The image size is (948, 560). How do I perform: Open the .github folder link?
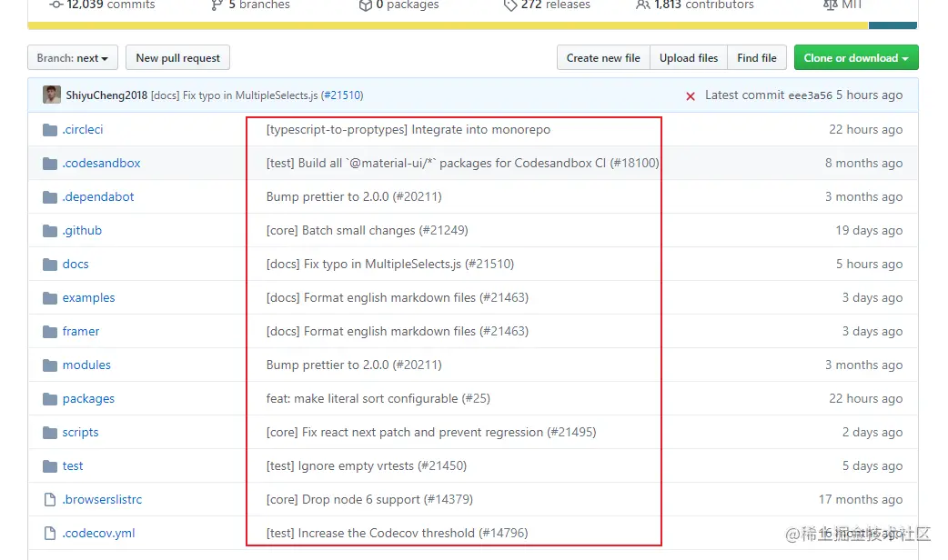coord(82,231)
